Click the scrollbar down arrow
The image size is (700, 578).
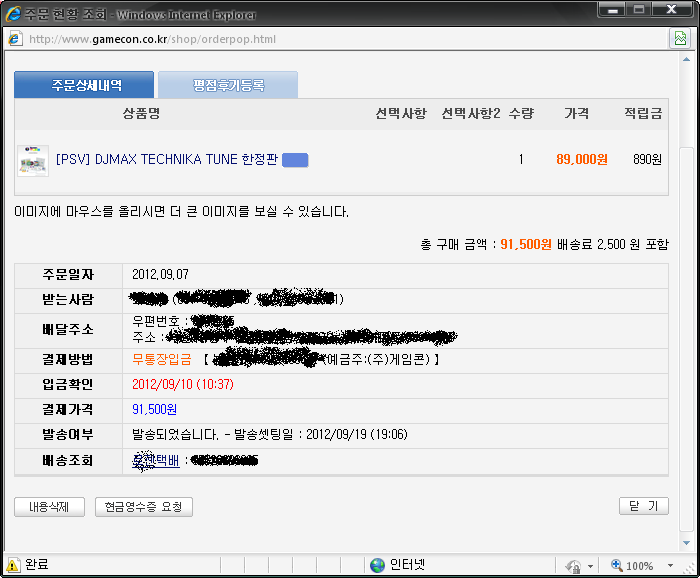click(x=687, y=543)
